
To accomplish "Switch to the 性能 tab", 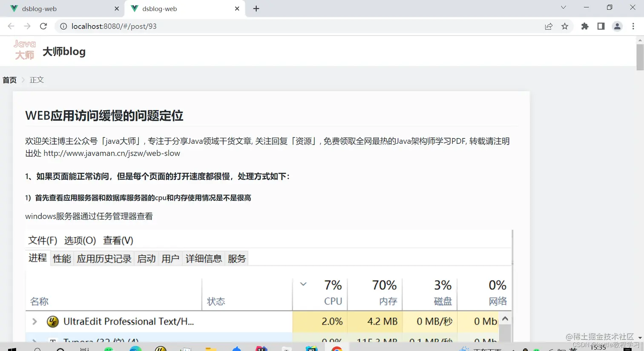I will (x=62, y=259).
